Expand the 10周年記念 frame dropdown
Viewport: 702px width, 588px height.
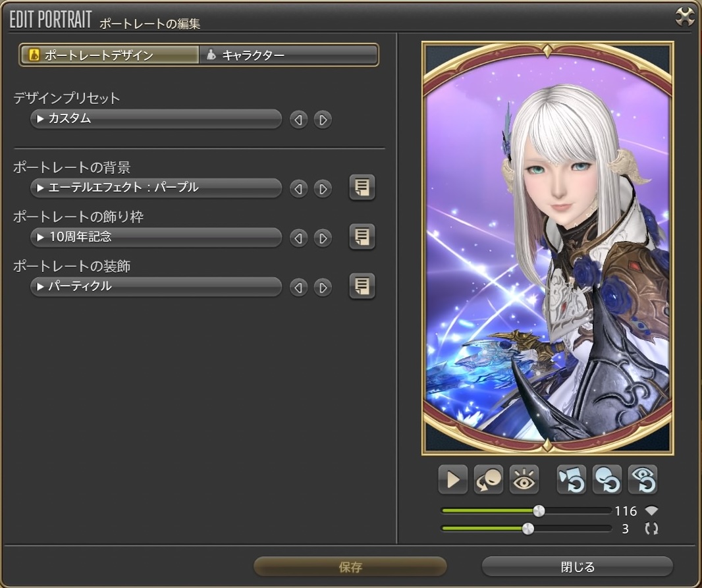tap(156, 237)
